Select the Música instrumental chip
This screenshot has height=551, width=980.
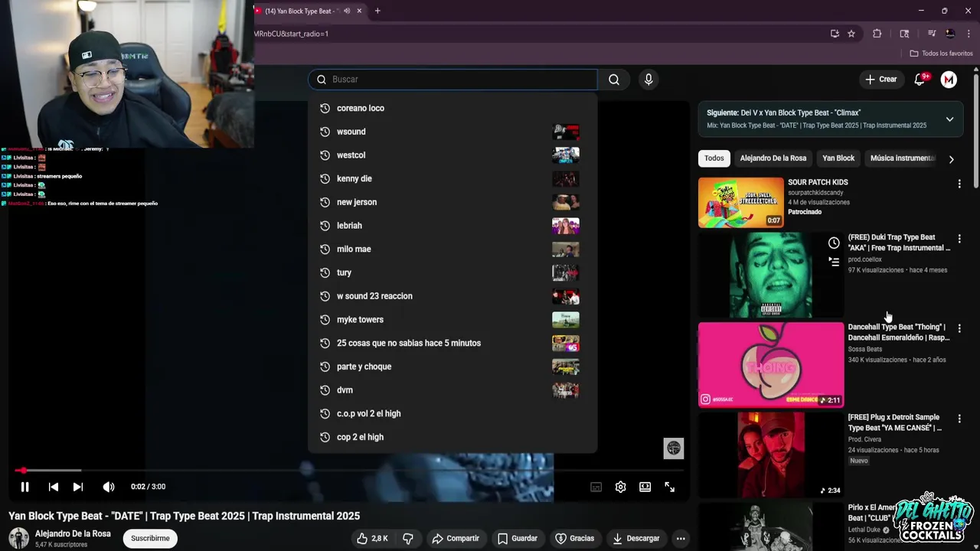[x=902, y=158]
